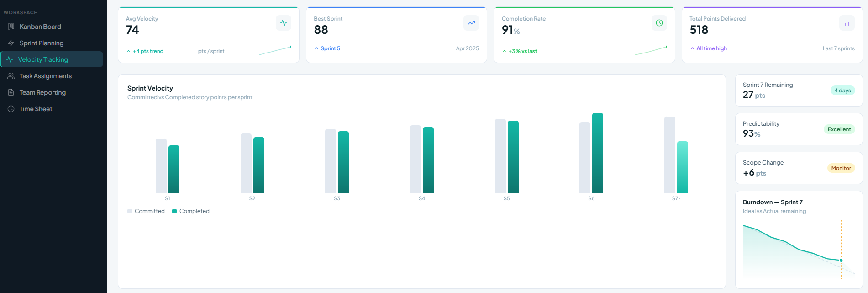
Task: Toggle the Completed legend series
Action: [190, 211]
